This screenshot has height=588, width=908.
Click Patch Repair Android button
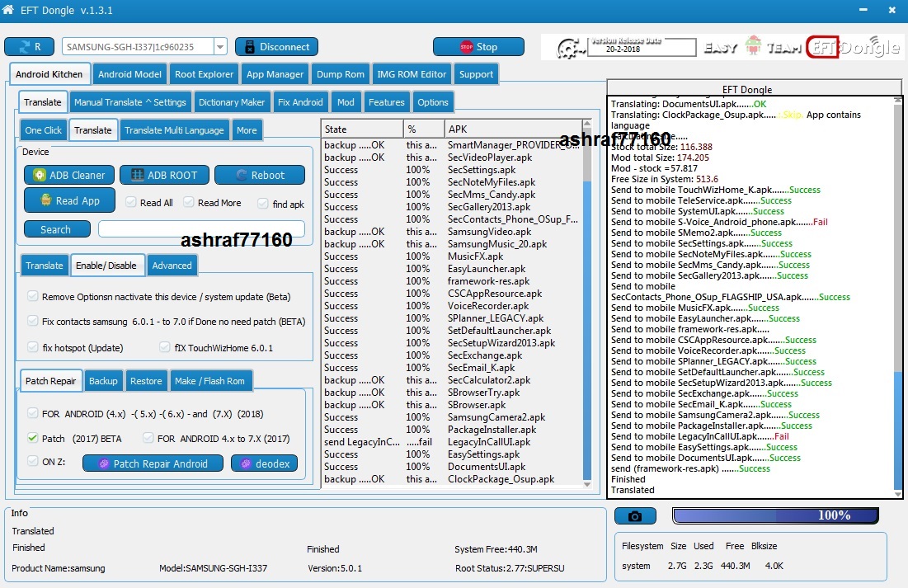pos(153,463)
